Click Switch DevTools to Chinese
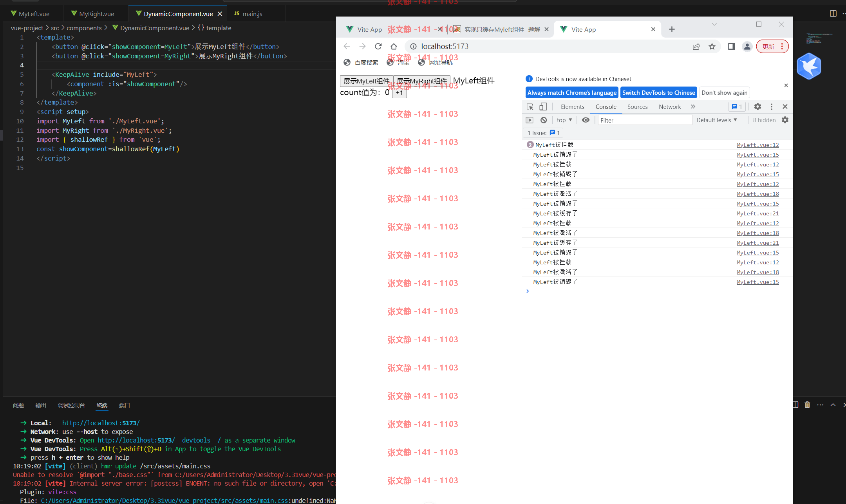The image size is (846, 504). 659,93
